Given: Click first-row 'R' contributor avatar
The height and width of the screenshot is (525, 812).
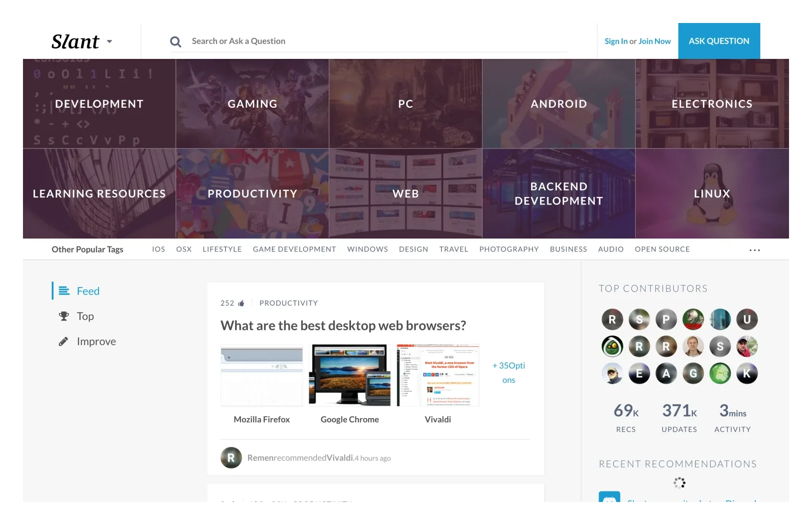Looking at the screenshot, I should tap(612, 320).
